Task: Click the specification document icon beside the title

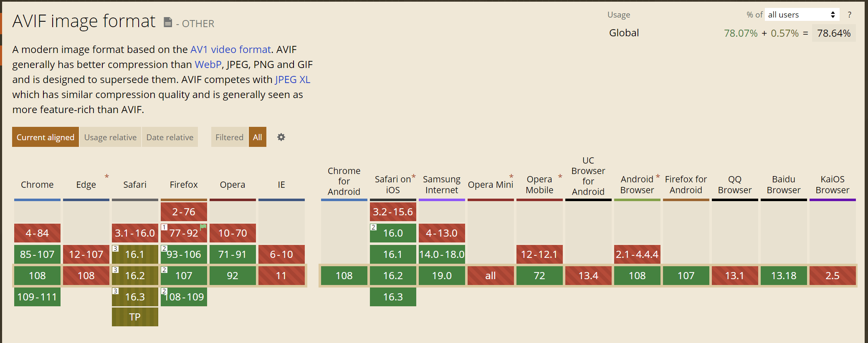Action: (168, 22)
